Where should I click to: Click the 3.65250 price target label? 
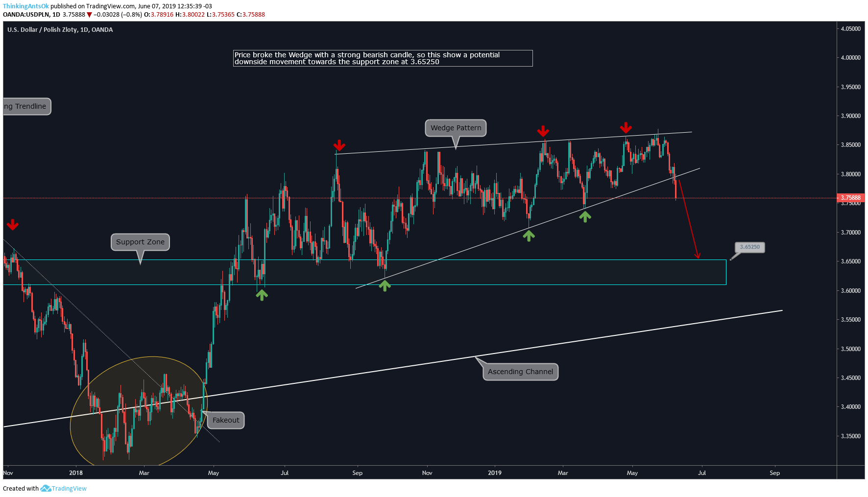pos(749,247)
